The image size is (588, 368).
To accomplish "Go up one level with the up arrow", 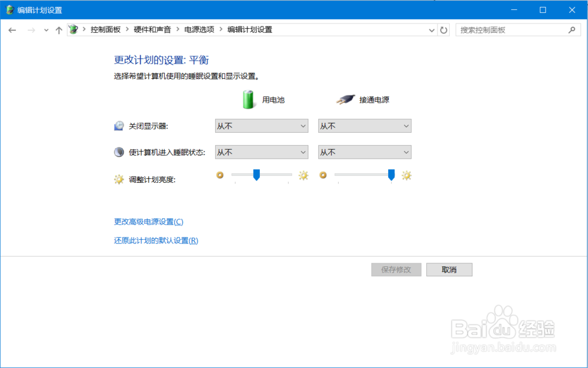I will point(59,29).
